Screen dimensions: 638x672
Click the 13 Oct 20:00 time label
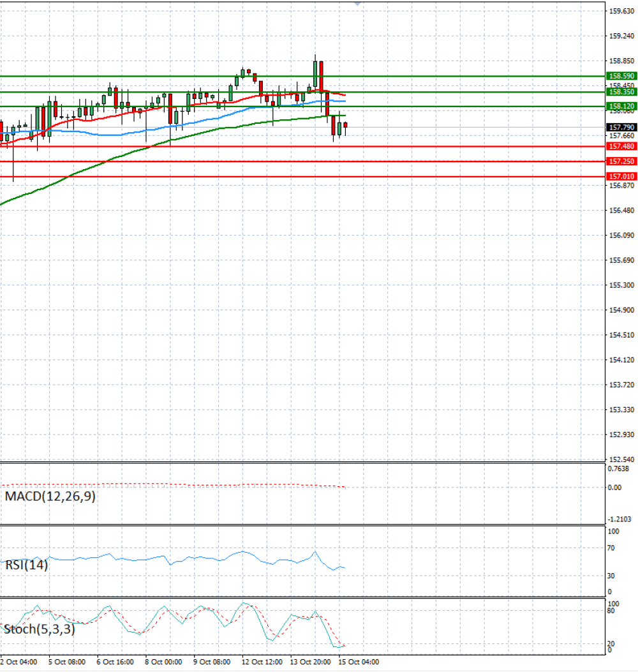click(310, 662)
